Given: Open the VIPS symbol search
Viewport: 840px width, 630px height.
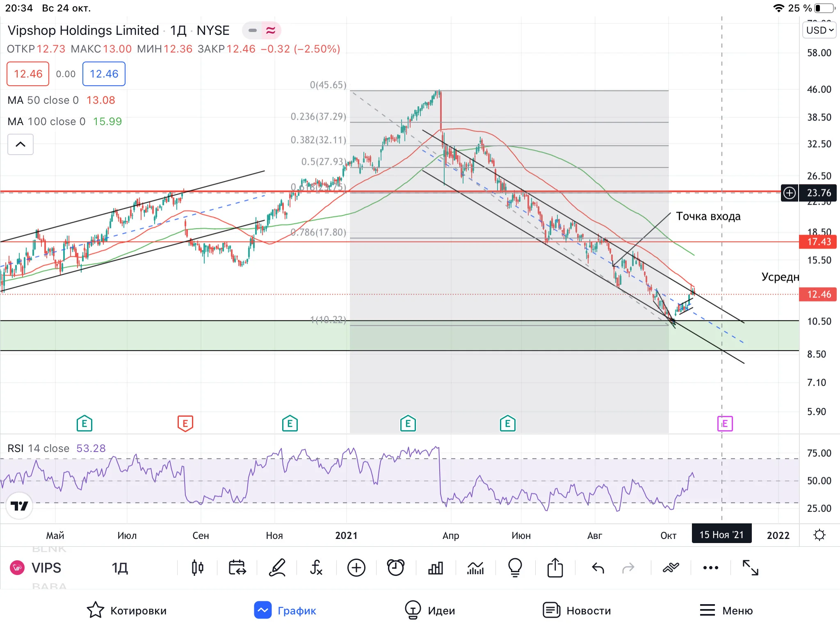Looking at the screenshot, I should [46, 568].
